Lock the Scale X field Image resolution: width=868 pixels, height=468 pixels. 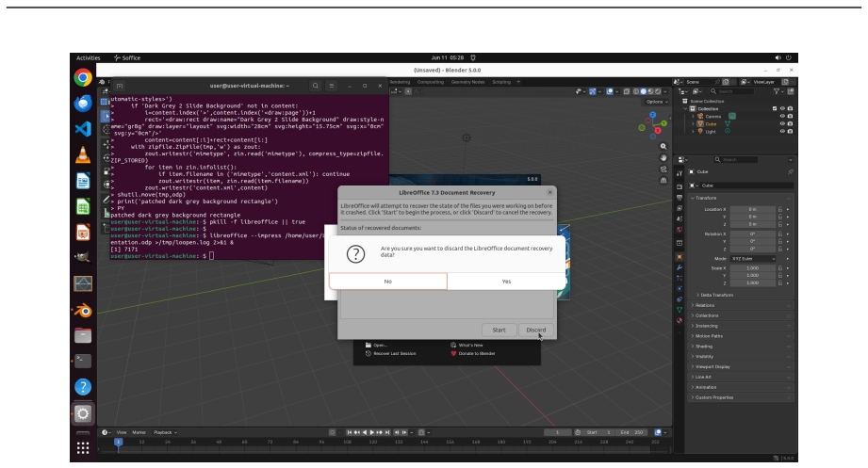(x=780, y=268)
